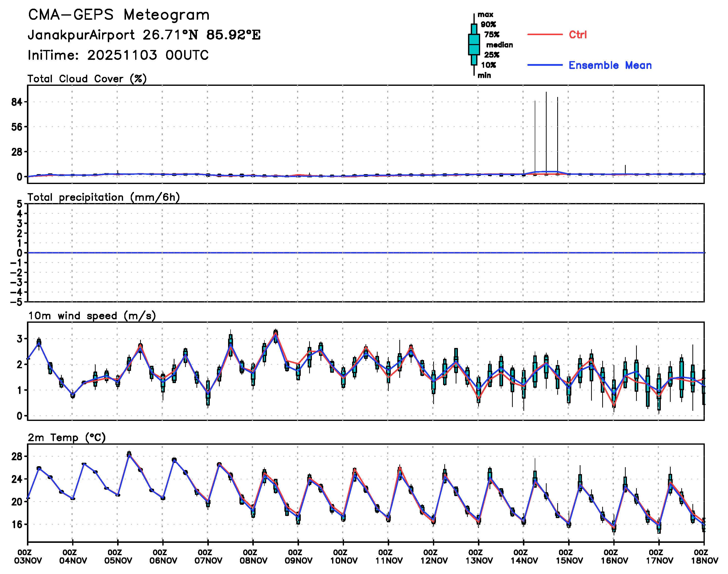This screenshot has width=728, height=574.
Task: Click the 00Z 18NOV time axis label
Action: [x=704, y=557]
